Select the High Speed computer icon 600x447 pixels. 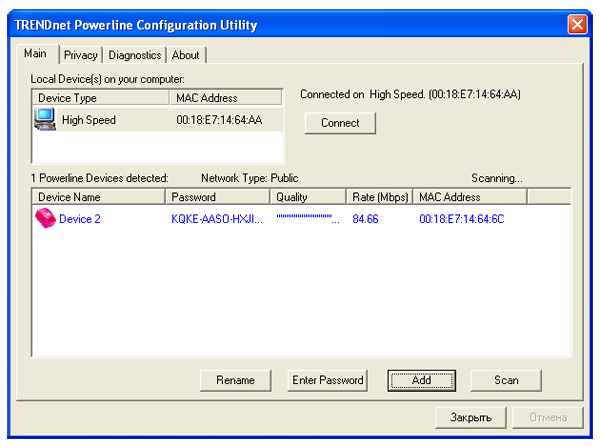point(45,119)
